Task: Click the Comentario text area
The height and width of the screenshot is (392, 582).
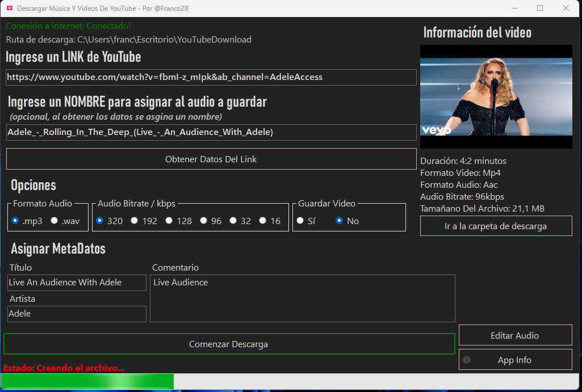Action: pos(303,298)
